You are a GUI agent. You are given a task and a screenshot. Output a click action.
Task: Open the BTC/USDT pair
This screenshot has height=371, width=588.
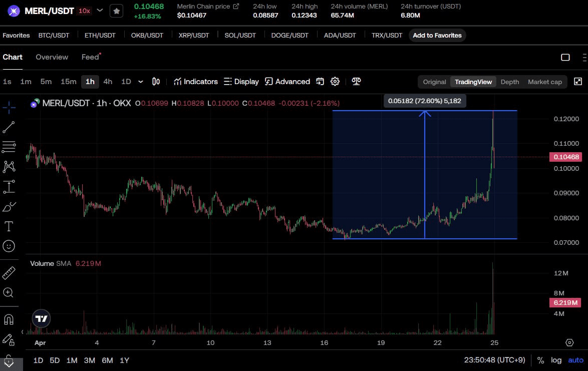coord(54,35)
